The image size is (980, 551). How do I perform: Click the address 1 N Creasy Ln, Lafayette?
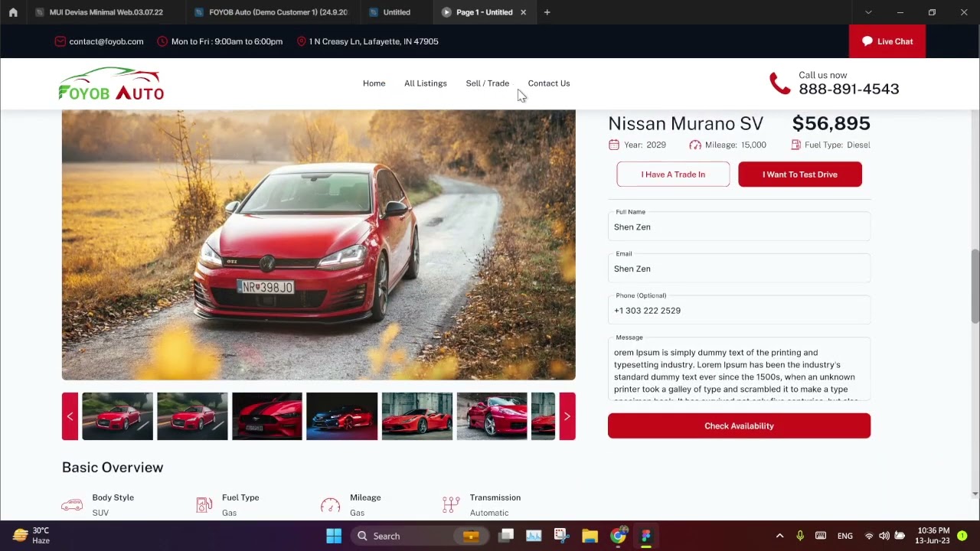(x=374, y=41)
